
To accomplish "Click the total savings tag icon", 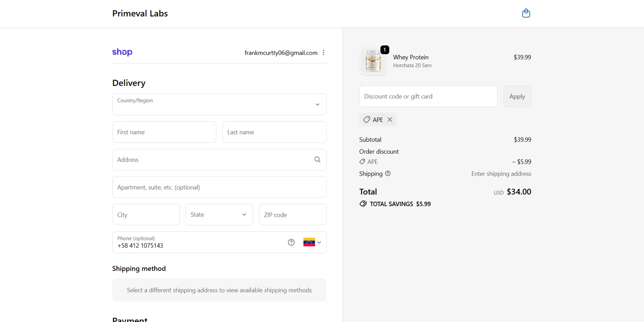I will (x=363, y=204).
